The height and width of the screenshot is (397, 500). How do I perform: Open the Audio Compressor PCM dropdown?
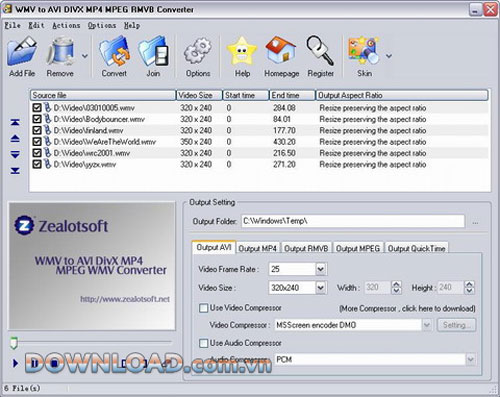pyautogui.click(x=470, y=359)
